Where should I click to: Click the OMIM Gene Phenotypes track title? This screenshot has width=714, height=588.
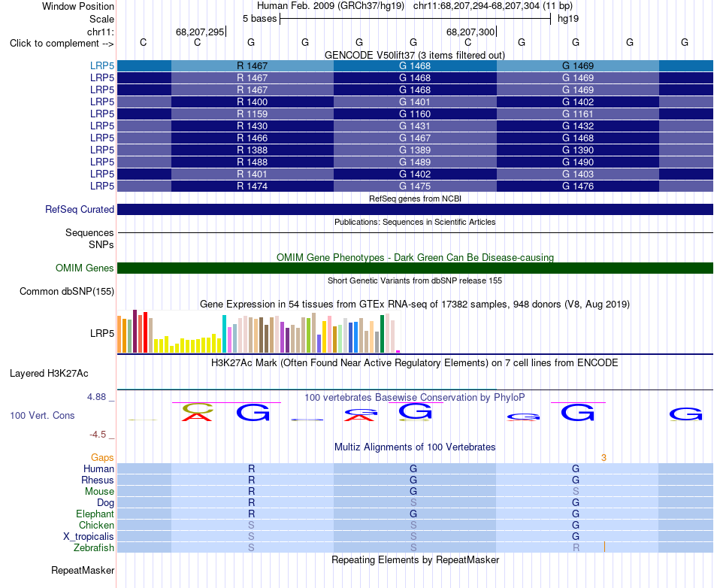coord(415,257)
